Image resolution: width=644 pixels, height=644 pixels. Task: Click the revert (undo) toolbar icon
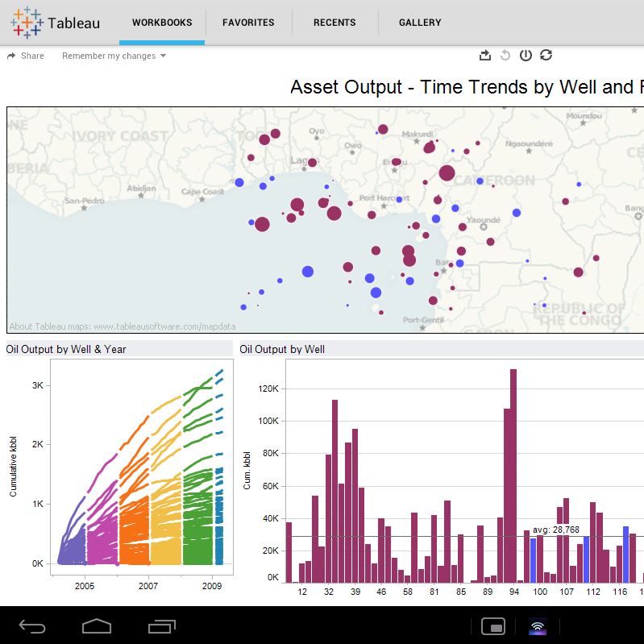(505, 55)
